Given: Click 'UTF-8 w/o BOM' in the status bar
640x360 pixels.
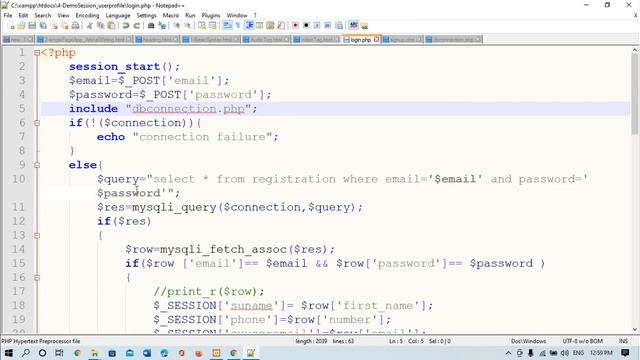Looking at the screenshot, I should coord(582,341).
